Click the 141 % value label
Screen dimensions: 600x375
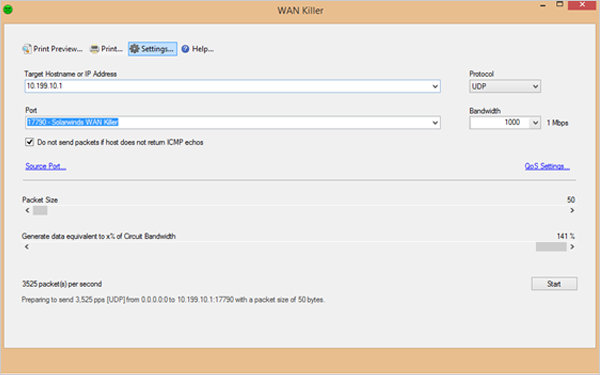pyautogui.click(x=566, y=236)
